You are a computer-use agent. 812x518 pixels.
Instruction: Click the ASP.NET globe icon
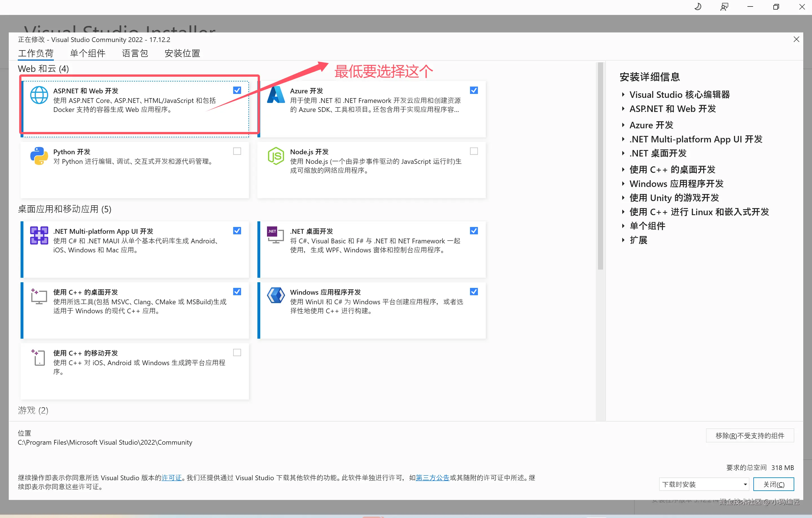coord(39,95)
